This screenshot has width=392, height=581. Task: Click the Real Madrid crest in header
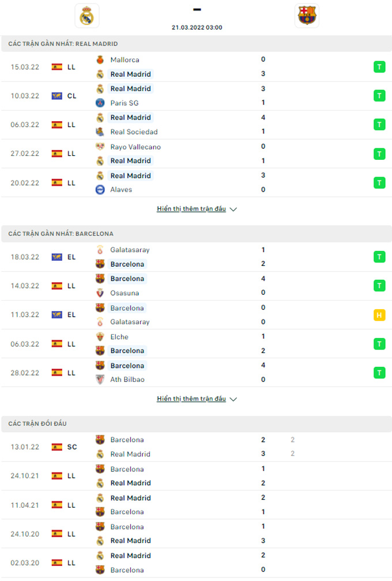coord(87,16)
